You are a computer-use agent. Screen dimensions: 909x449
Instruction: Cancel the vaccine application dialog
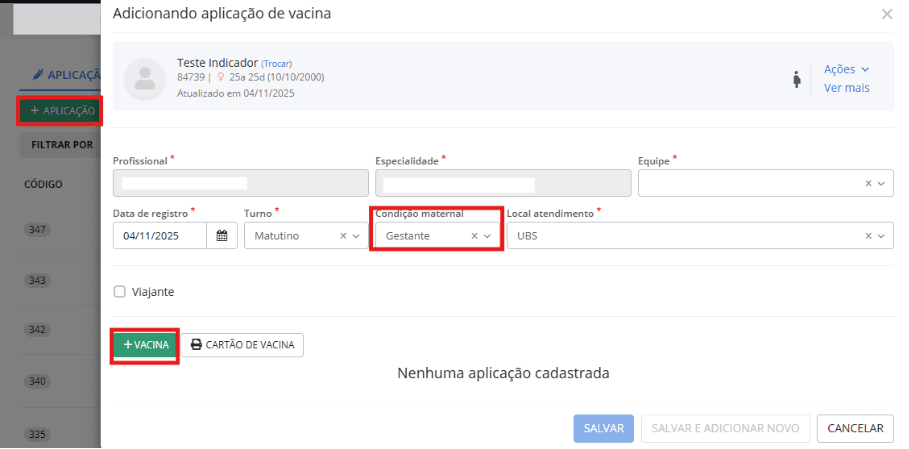pos(855,428)
